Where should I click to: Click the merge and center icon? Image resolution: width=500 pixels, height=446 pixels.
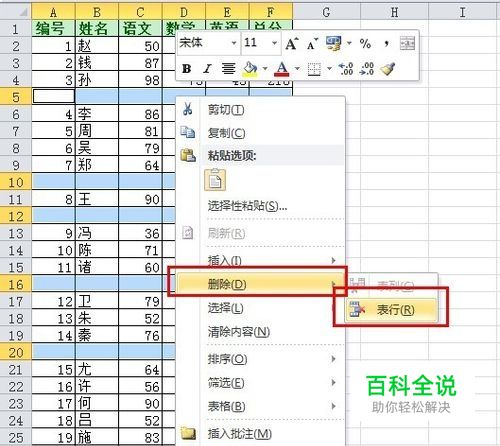[x=407, y=43]
